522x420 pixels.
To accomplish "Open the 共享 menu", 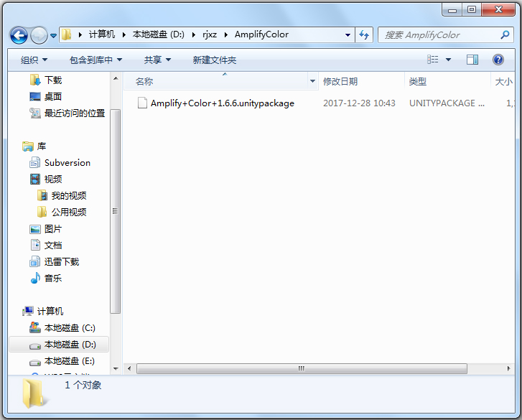I will (x=157, y=60).
